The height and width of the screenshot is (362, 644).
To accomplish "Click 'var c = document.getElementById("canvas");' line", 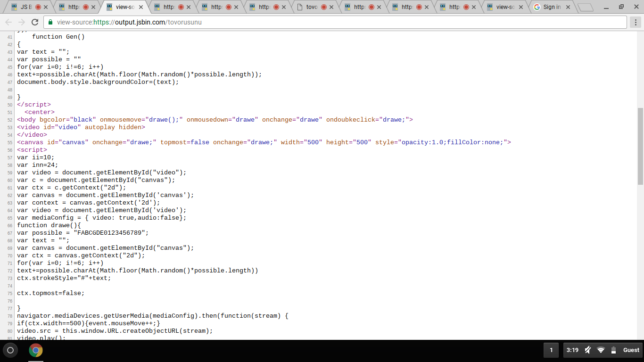I will coord(96,180).
